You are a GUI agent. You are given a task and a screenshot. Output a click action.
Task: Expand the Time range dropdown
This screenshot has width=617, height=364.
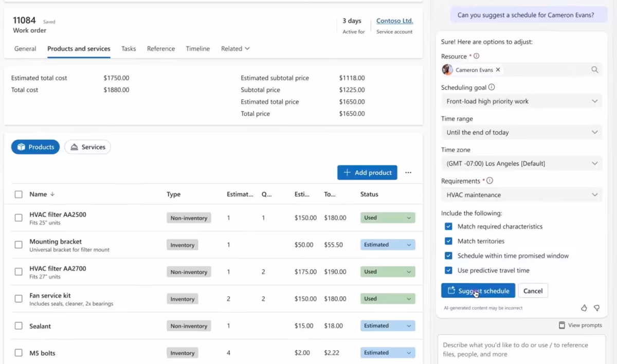[521, 132]
